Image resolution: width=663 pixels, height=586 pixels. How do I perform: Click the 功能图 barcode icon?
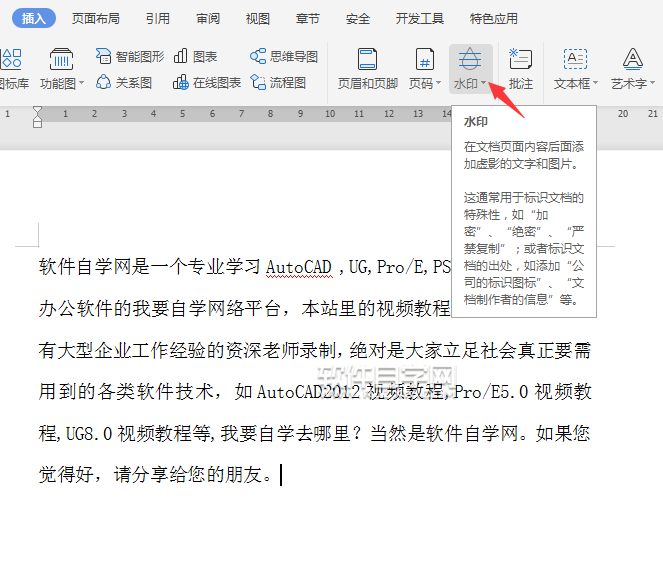(x=61, y=59)
